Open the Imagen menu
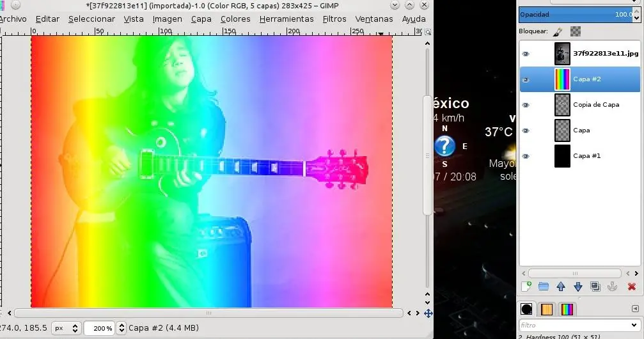This screenshot has width=644, height=339. [x=167, y=19]
